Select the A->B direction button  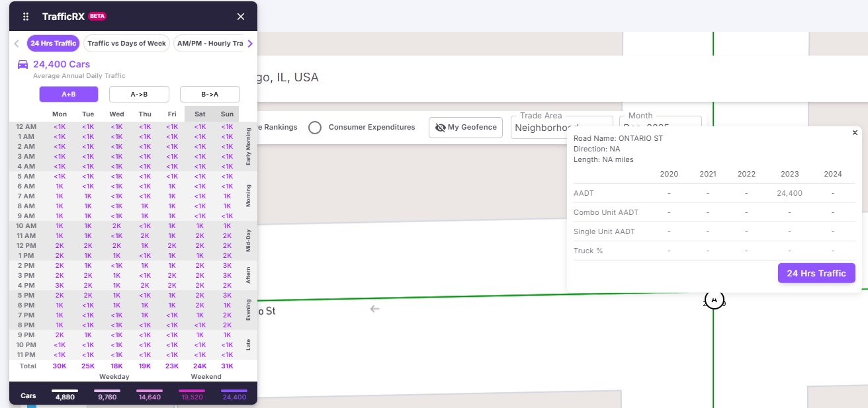pos(139,94)
